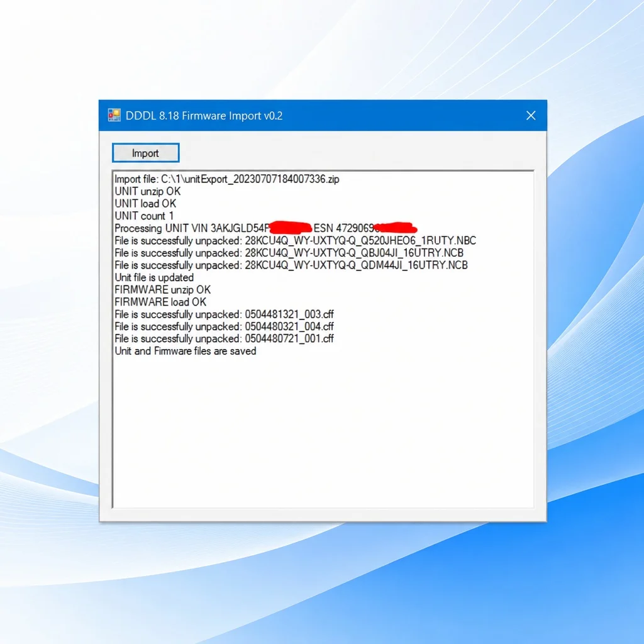
Task: Click the Import button
Action: pos(145,153)
